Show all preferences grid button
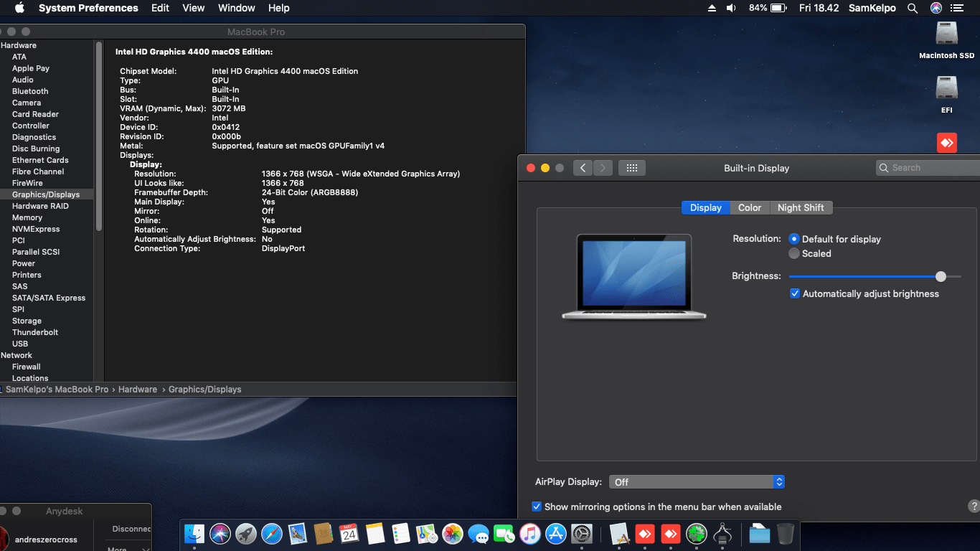Viewport: 980px width, 551px height. (x=632, y=168)
